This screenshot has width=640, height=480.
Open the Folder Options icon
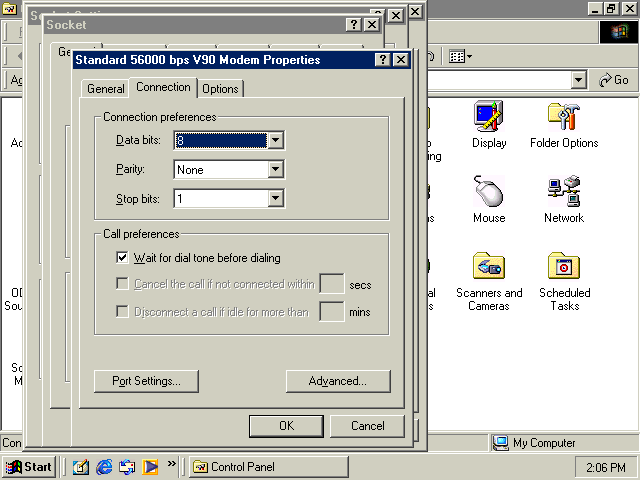564,124
